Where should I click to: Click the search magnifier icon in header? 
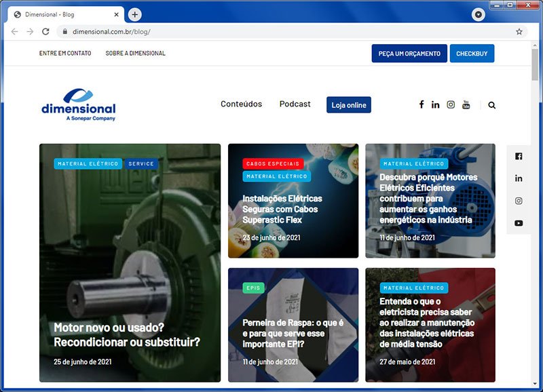click(492, 105)
